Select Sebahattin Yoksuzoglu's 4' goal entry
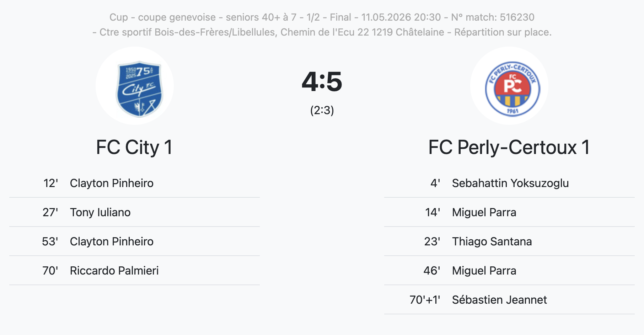The height and width of the screenshot is (335, 644). click(509, 183)
